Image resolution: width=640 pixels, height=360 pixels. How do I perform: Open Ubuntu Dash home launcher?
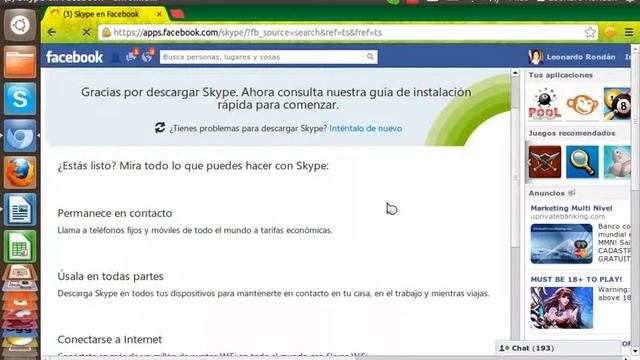pyautogui.click(x=20, y=25)
